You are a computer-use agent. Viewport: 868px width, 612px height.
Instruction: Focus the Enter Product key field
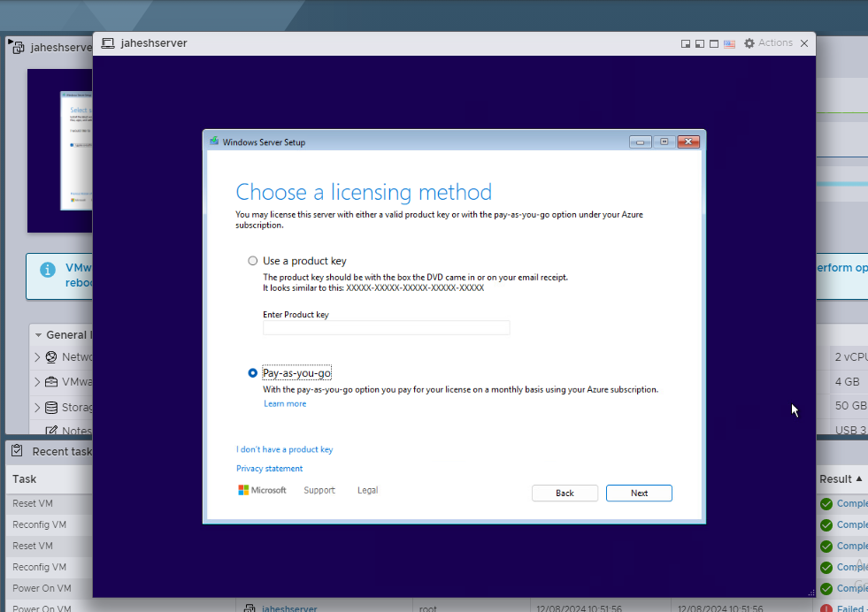click(x=386, y=327)
